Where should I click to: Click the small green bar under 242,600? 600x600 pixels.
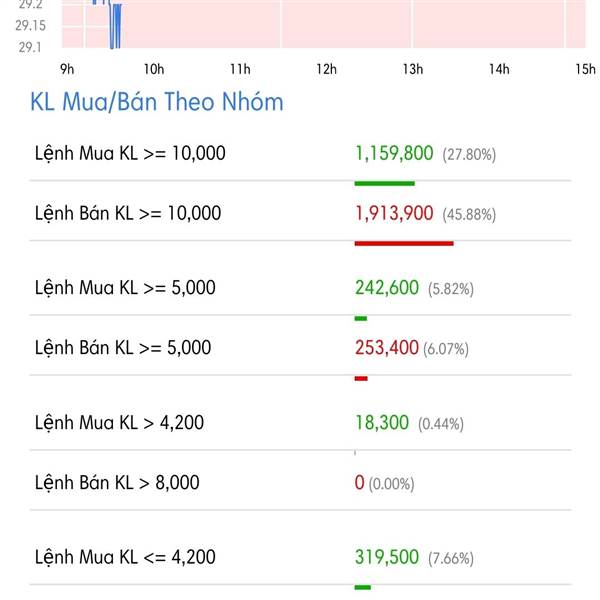tap(361, 318)
